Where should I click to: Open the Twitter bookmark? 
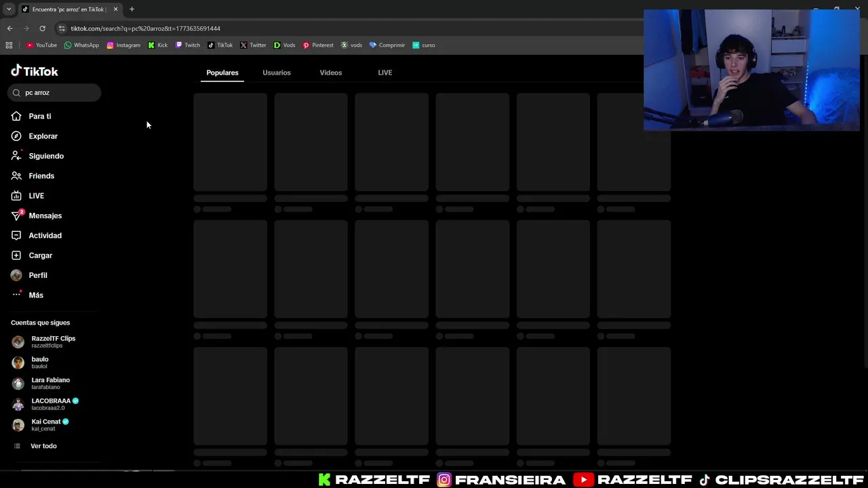(x=253, y=45)
